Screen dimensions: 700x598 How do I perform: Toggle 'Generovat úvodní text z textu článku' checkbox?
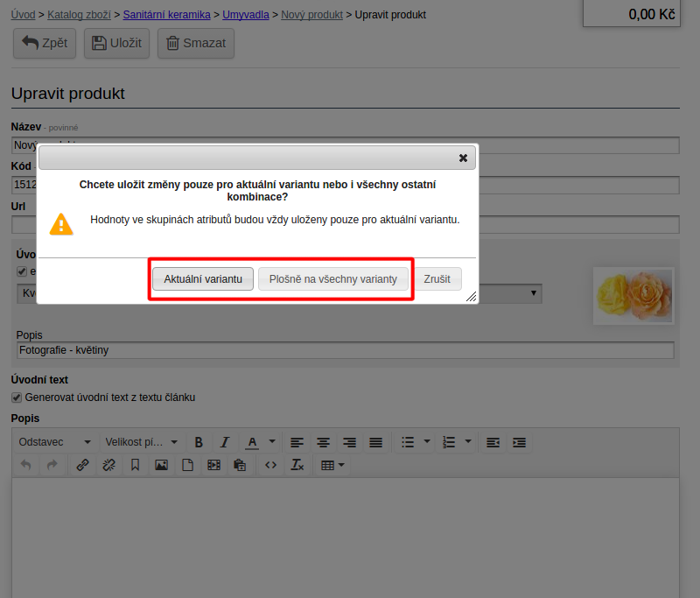point(17,397)
